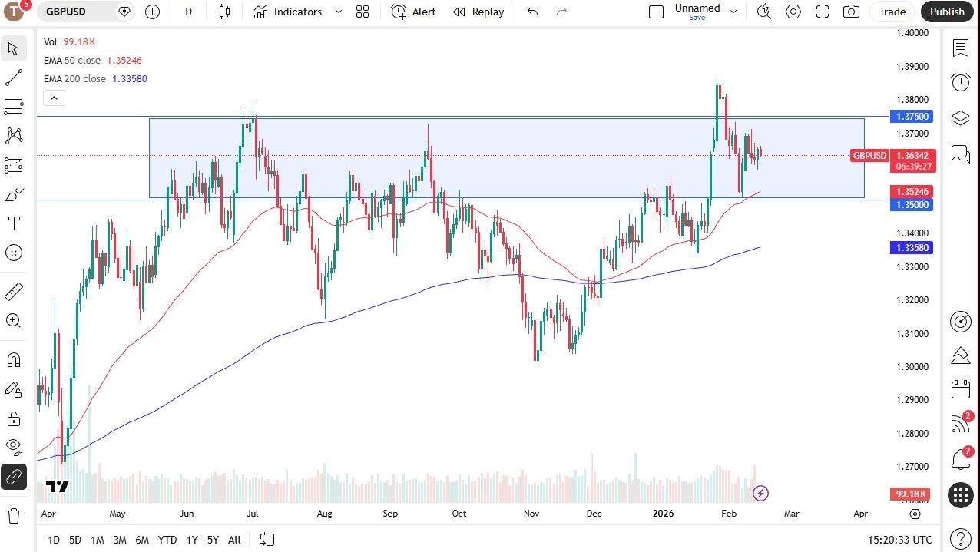
Task: Start bar Replay mode
Action: 478,12
